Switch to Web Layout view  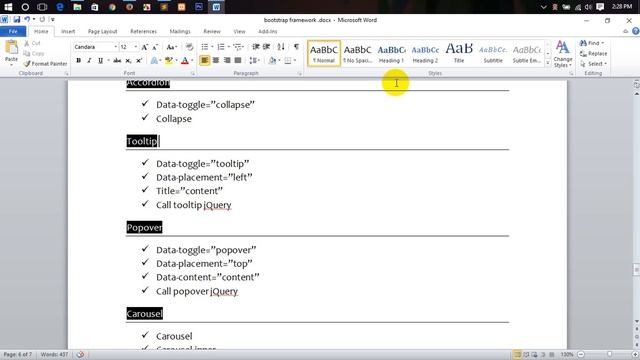point(534,354)
